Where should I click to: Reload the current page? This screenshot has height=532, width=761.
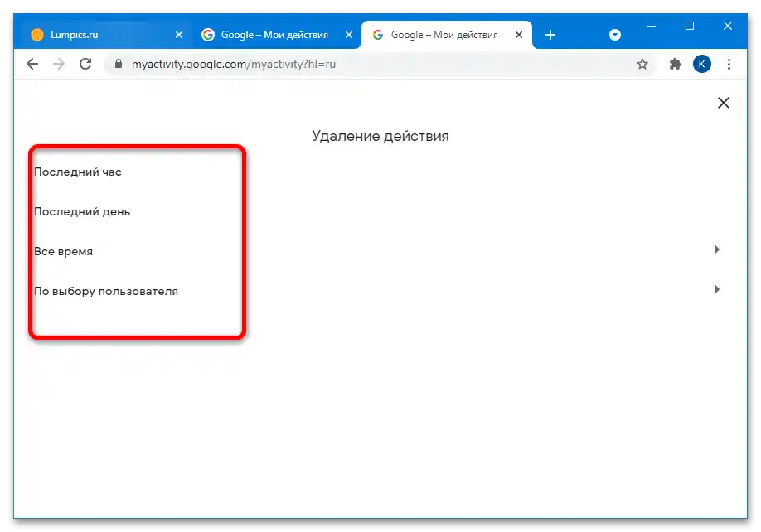[85, 63]
